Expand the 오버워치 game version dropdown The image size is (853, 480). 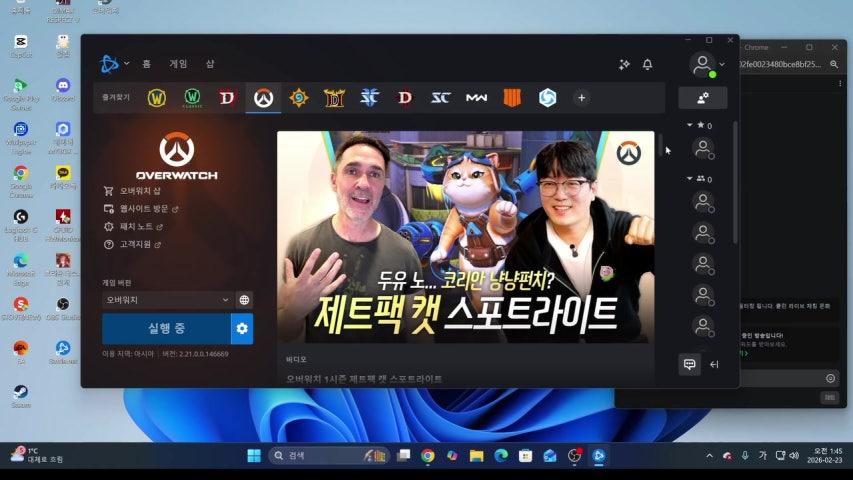tap(167, 299)
